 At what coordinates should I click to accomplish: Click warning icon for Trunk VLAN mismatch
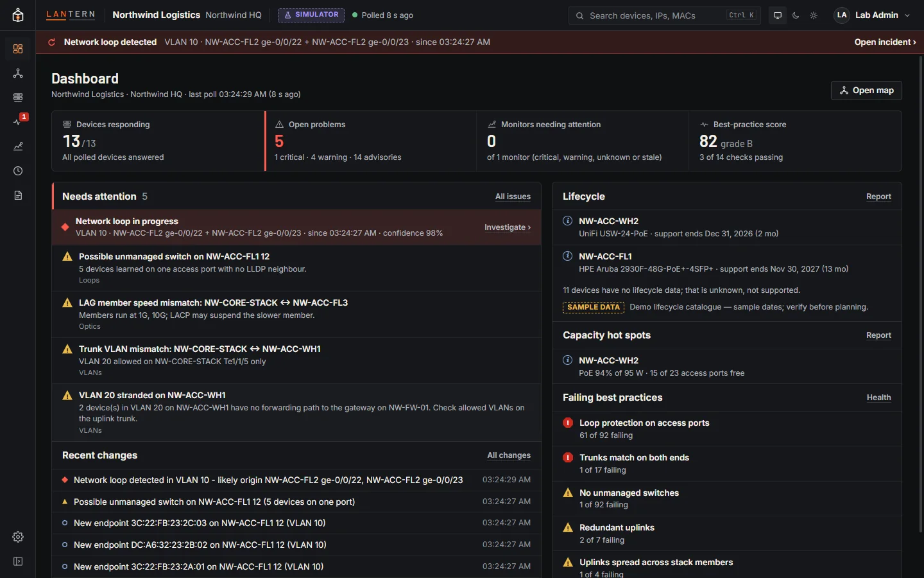click(x=67, y=349)
